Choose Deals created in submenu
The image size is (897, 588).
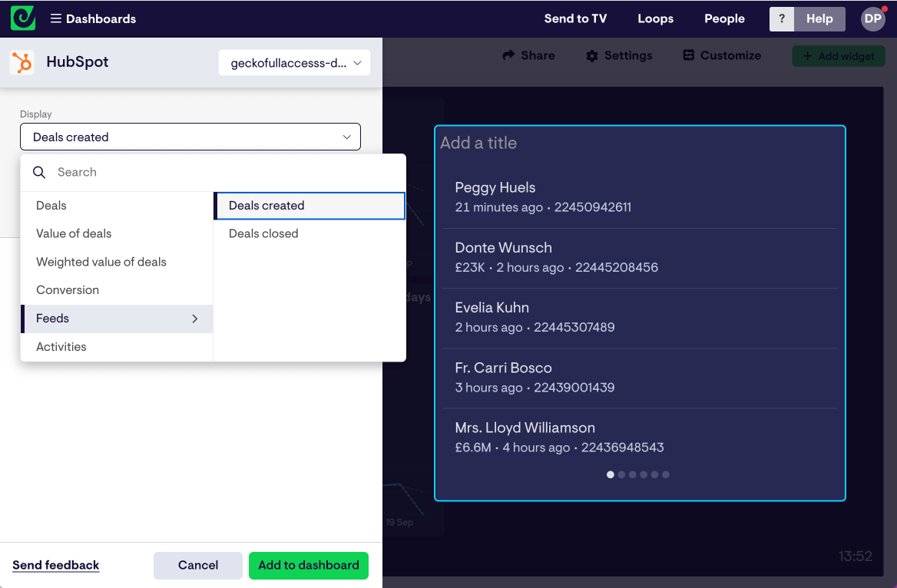[x=309, y=206]
